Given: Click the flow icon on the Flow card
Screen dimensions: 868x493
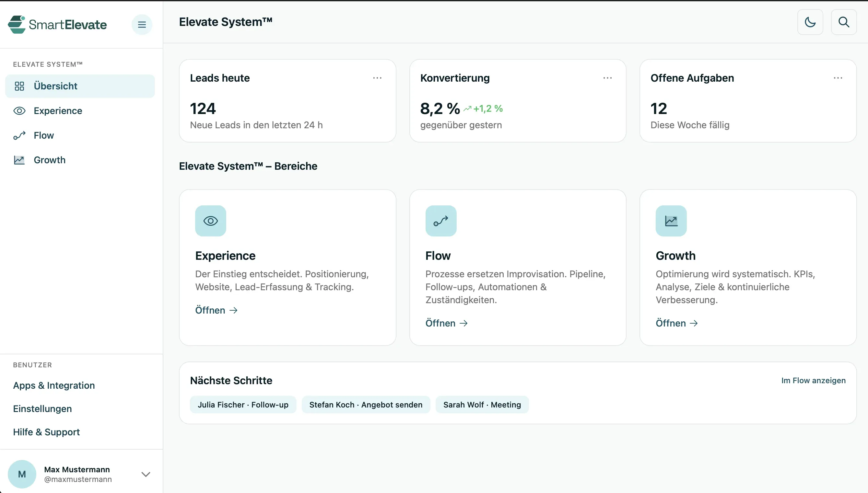Looking at the screenshot, I should coord(440,221).
